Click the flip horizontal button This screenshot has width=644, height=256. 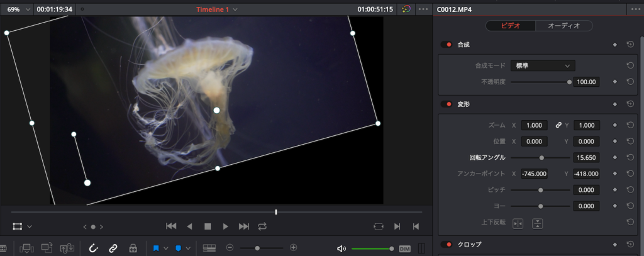click(x=518, y=223)
